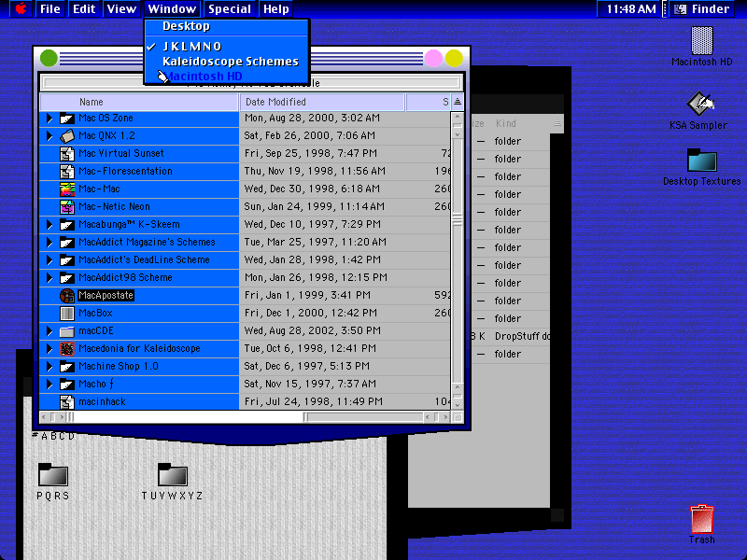The width and height of the screenshot is (747, 560).
Task: Open the Apple menu icon
Action: pyautogui.click(x=21, y=8)
